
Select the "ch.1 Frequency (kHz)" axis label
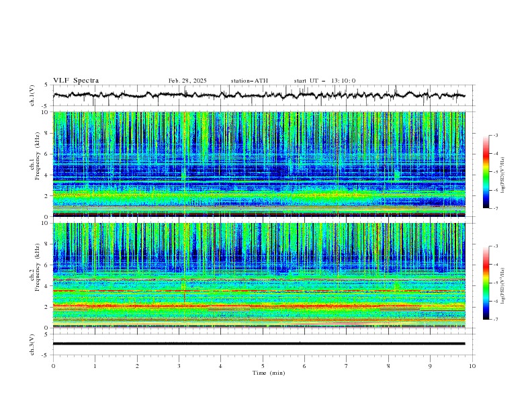(35, 156)
